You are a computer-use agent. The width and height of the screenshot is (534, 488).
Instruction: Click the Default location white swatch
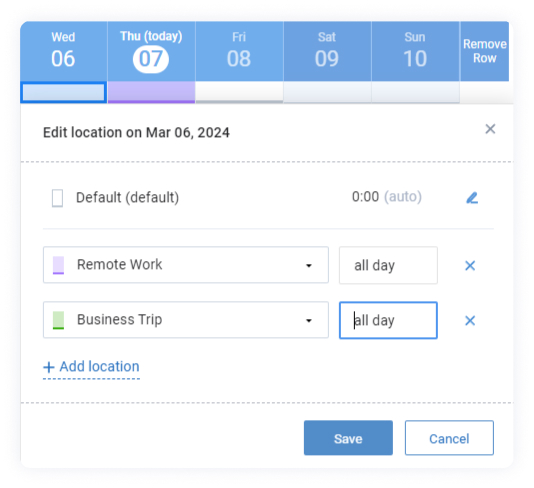point(57,198)
